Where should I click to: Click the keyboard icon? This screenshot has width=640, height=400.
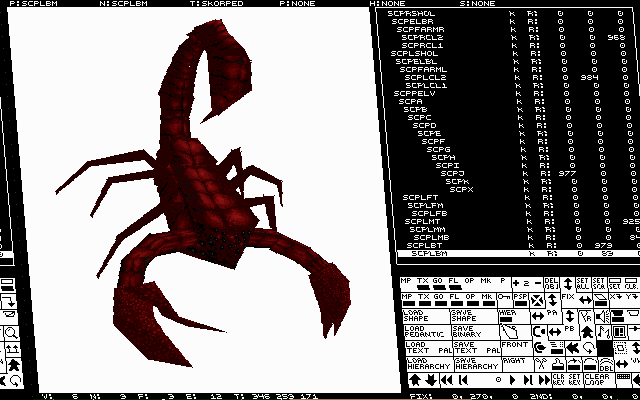pyautogui.click(x=623, y=376)
